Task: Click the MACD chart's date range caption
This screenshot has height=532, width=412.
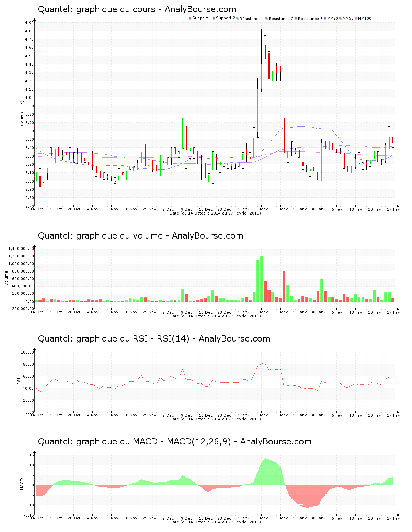Action: tap(215, 522)
